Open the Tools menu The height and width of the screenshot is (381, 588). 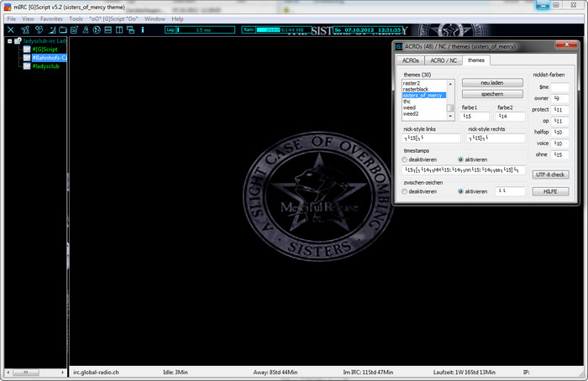(76, 18)
